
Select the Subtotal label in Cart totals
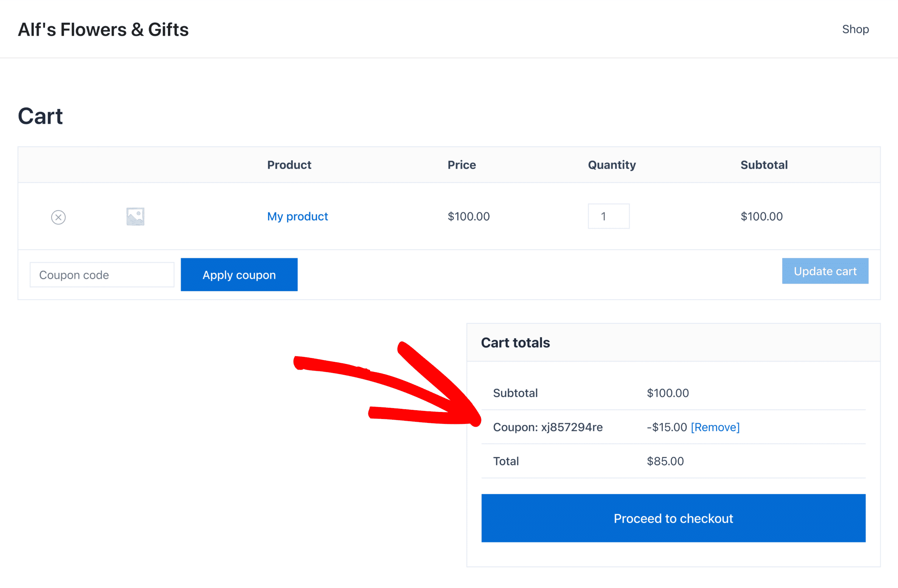(x=515, y=393)
